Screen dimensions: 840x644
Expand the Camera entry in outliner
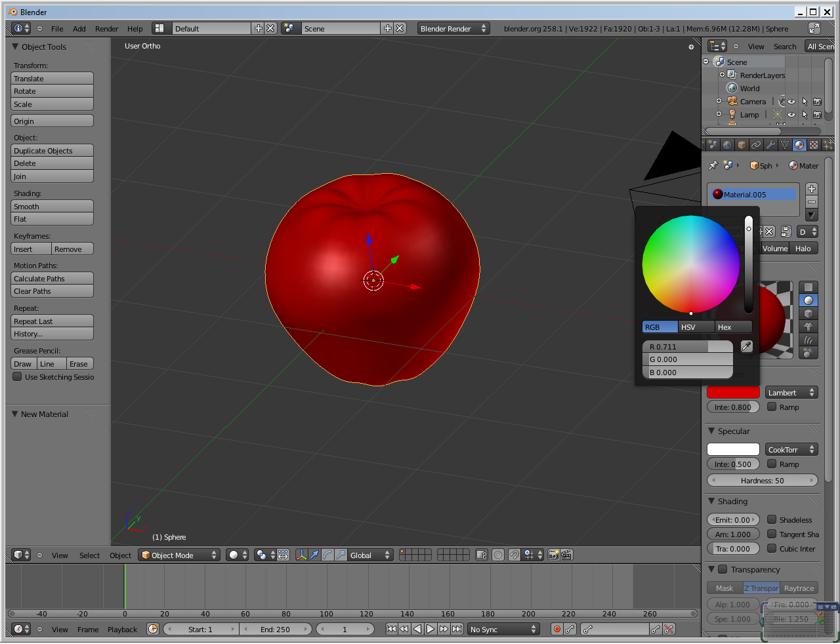pos(719,101)
